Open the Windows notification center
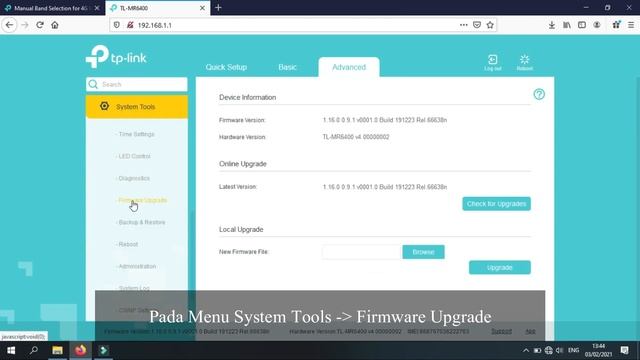Viewport: 640px width, 360px height. 624,350
